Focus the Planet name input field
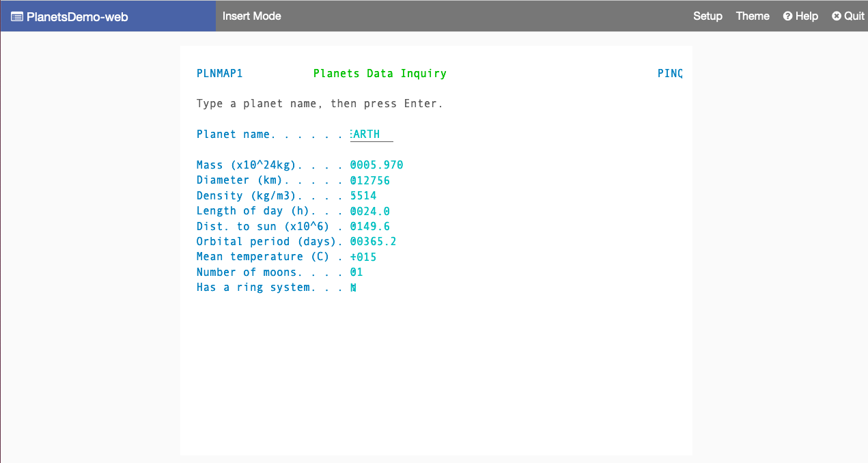 pyautogui.click(x=372, y=135)
